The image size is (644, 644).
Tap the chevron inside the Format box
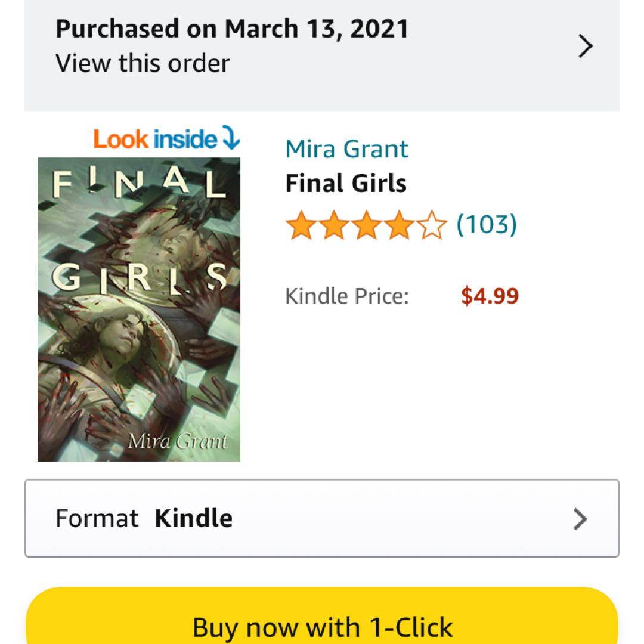point(580,519)
